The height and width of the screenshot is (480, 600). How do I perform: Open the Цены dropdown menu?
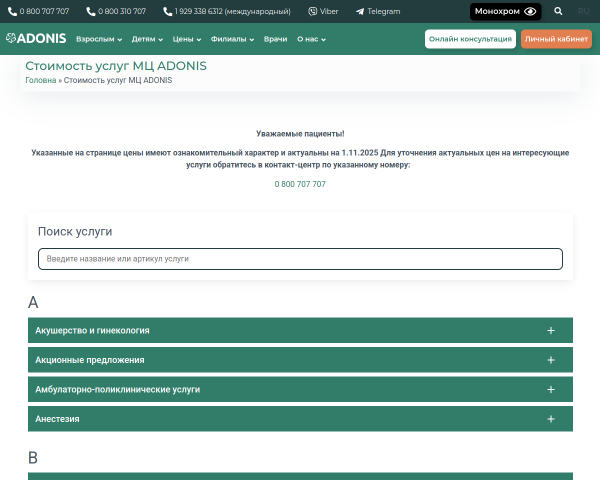point(186,39)
